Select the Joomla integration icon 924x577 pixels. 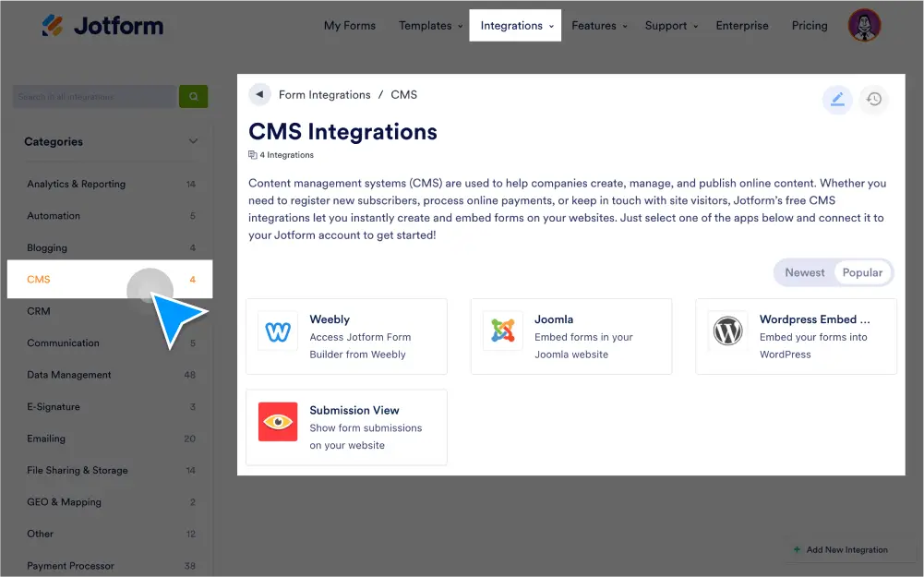point(502,331)
